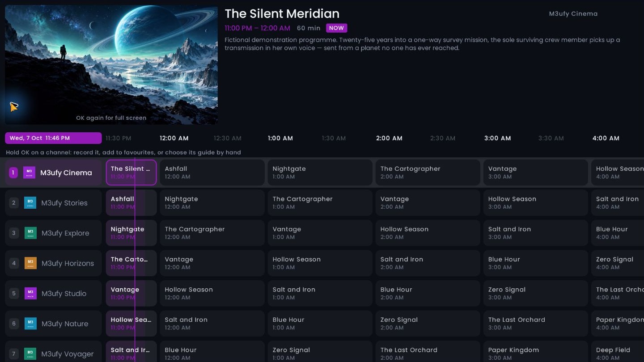Select The Last Orchard 3:00 AM on Nature
The width and height of the screenshot is (644, 362).
coord(535,324)
